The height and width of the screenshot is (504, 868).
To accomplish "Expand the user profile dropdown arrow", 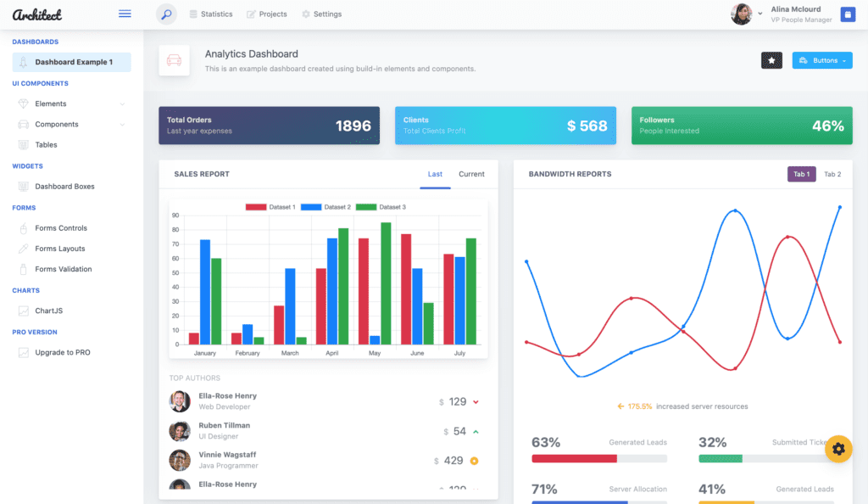I will coord(760,14).
